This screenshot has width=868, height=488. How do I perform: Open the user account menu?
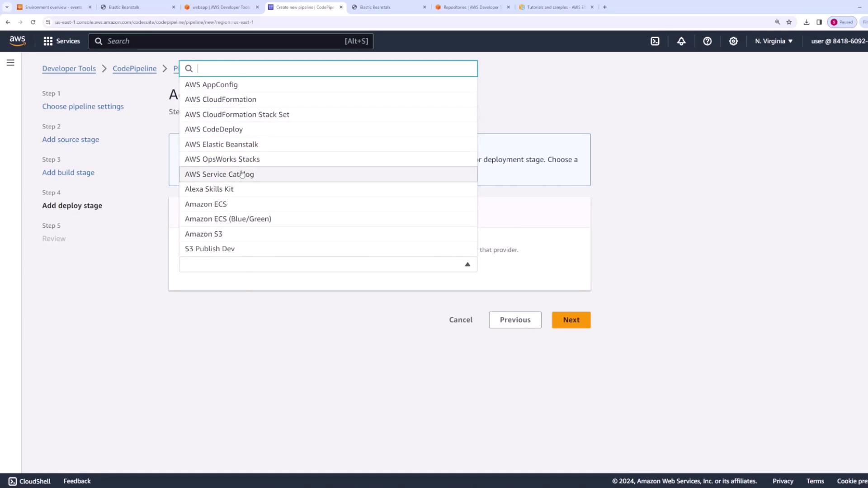pyautogui.click(x=839, y=41)
